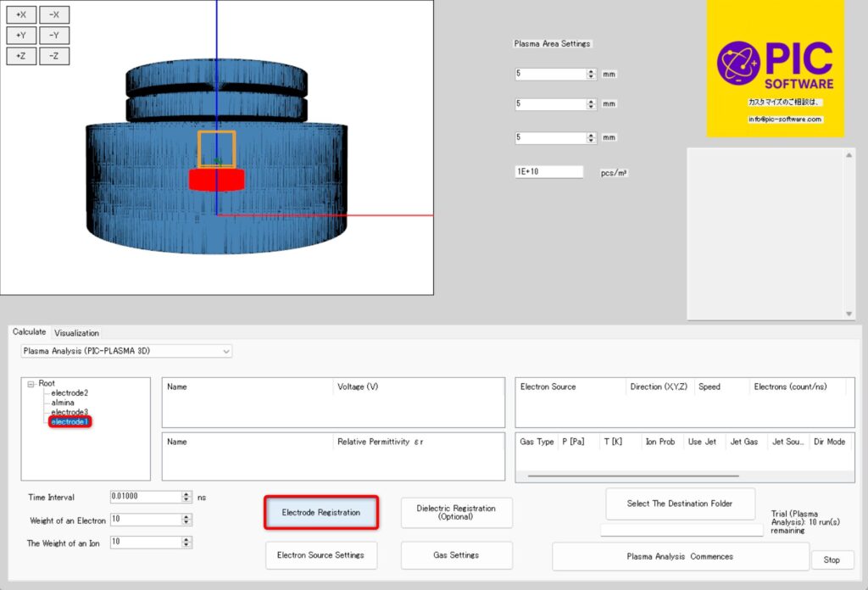Select electrode3 in the tree
Screen dimensions: 868x590
[70, 412]
